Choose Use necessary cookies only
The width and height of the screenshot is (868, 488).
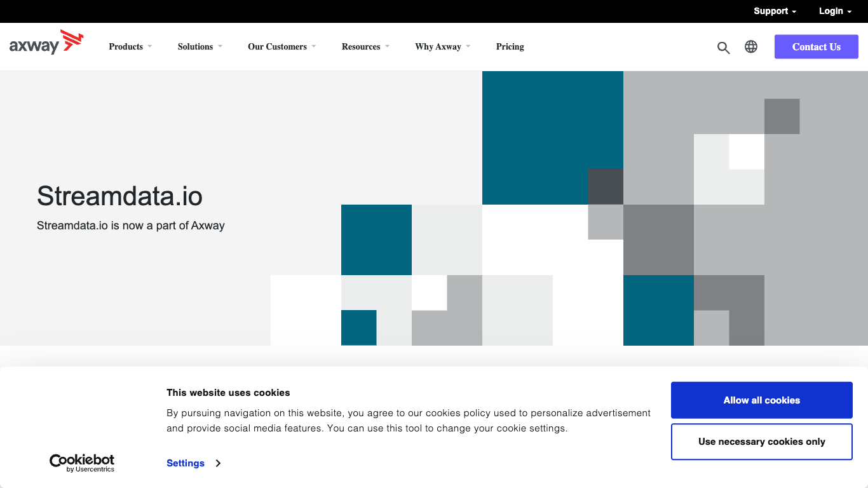762,442
